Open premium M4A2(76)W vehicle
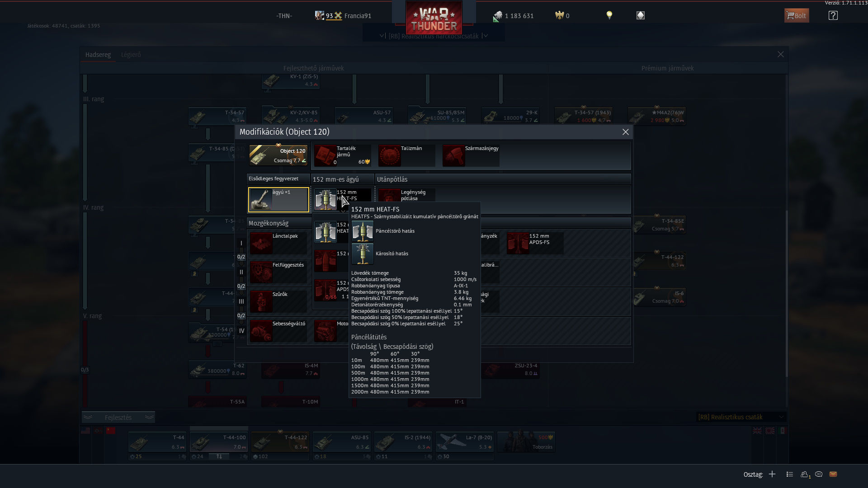Image resolution: width=868 pixels, height=488 pixels. coord(656,116)
